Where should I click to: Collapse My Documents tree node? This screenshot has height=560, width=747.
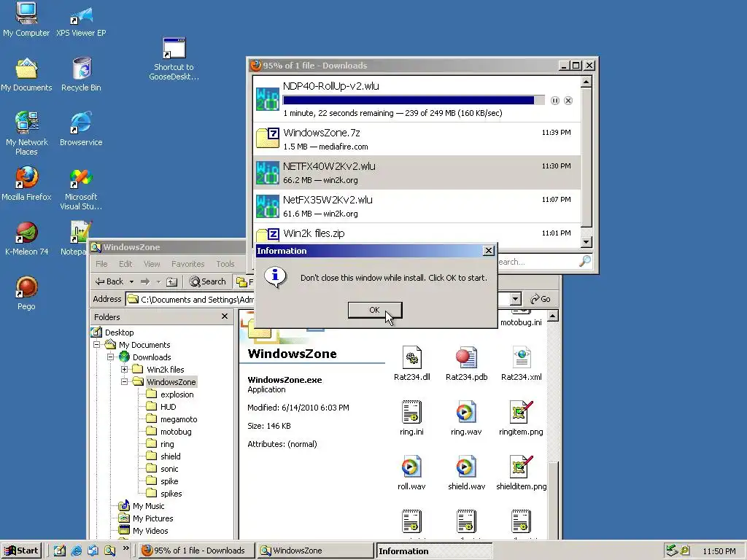[x=97, y=344]
